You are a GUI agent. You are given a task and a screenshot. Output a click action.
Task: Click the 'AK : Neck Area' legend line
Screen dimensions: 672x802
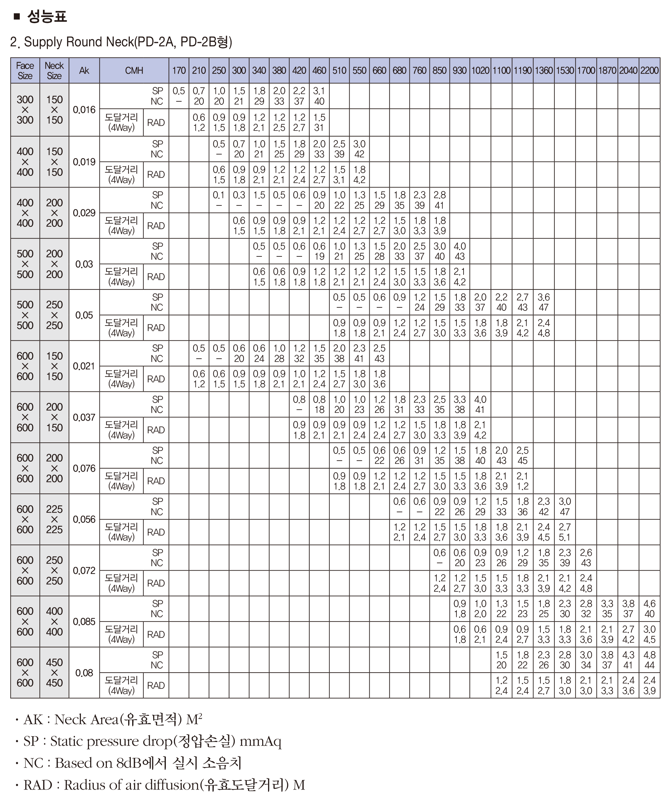click(x=108, y=720)
